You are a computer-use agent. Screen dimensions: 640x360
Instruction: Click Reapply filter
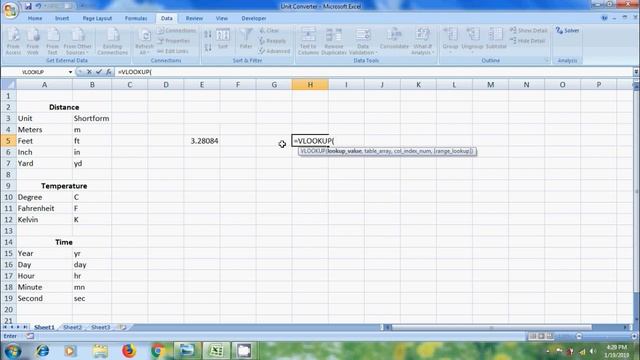272,41
